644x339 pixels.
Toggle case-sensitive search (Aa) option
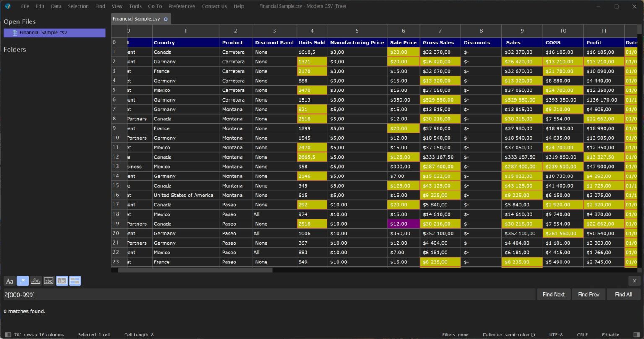9,281
